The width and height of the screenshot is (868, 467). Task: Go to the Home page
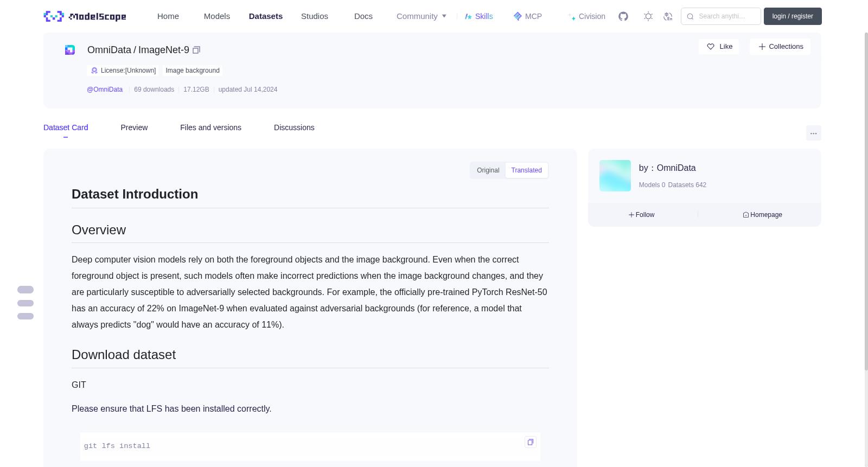click(168, 16)
